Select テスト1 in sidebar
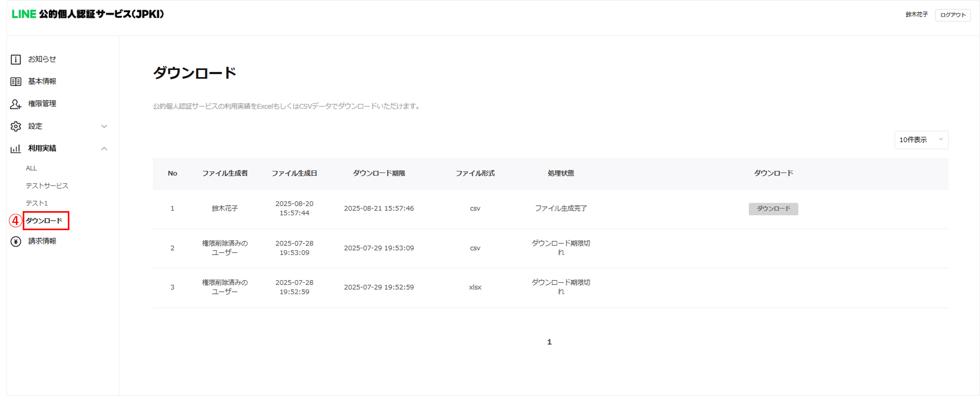Viewport: 980px width, 396px height. coord(36,203)
